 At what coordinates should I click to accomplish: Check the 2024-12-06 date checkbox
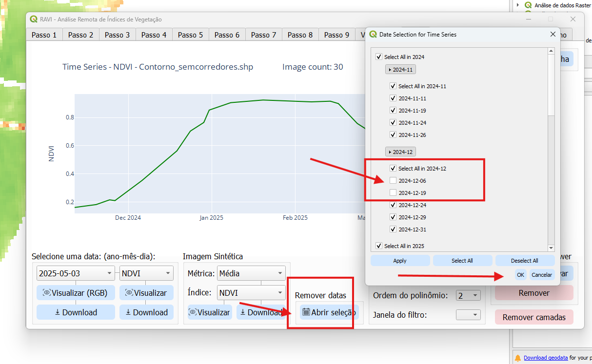pyautogui.click(x=393, y=181)
